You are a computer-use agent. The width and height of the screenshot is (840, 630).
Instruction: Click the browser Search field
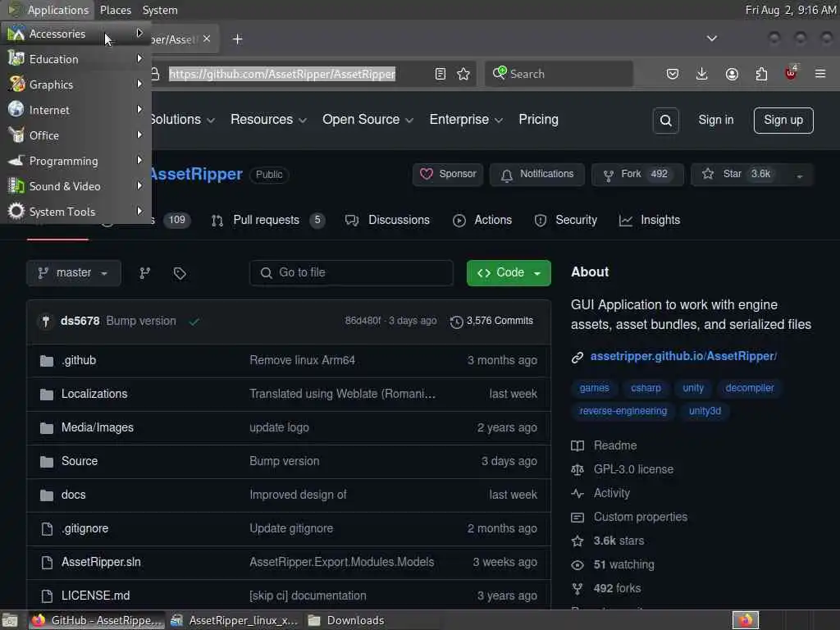click(559, 74)
